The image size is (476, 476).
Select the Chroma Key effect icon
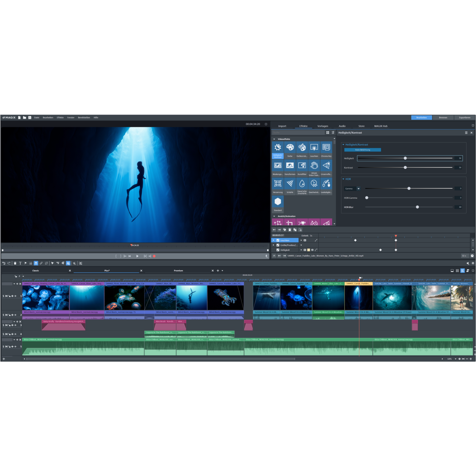[326, 147]
